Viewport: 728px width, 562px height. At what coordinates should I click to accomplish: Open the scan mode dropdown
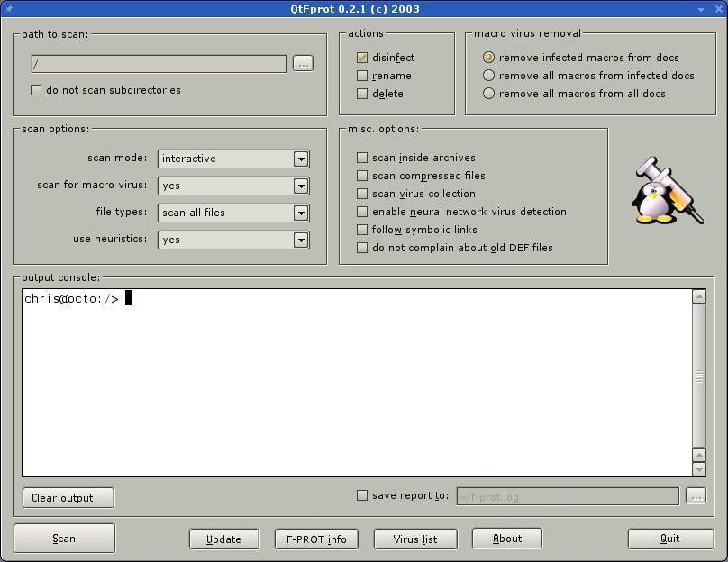pos(233,159)
